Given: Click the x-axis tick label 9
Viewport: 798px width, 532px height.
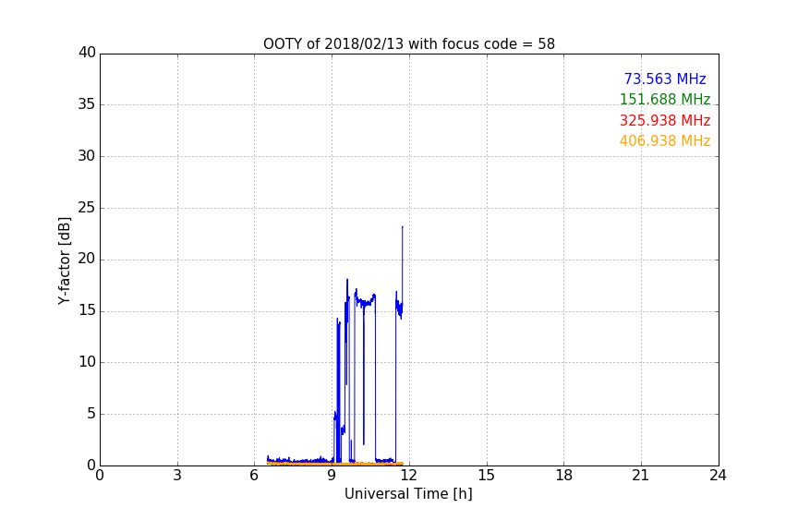Looking at the screenshot, I should (x=332, y=476).
